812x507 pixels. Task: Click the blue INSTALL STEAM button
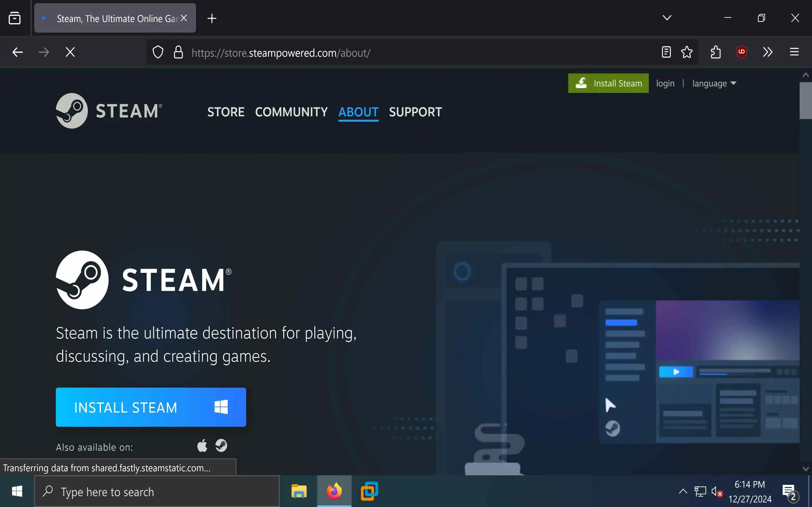click(x=151, y=407)
